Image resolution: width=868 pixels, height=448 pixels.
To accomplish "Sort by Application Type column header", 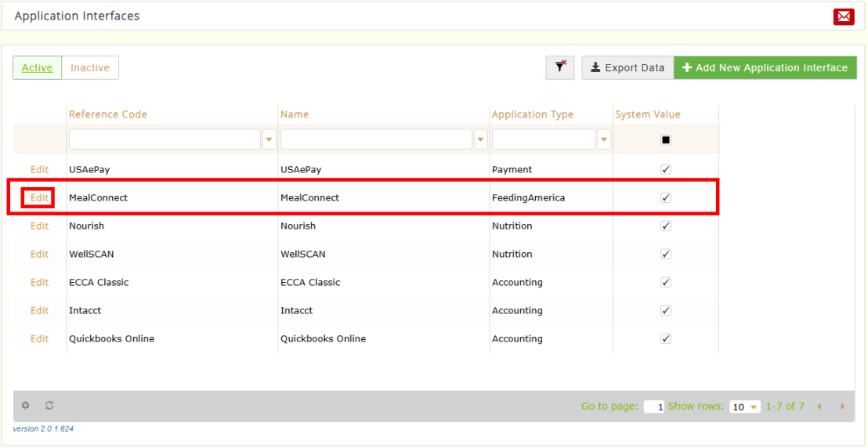I will tap(533, 114).
